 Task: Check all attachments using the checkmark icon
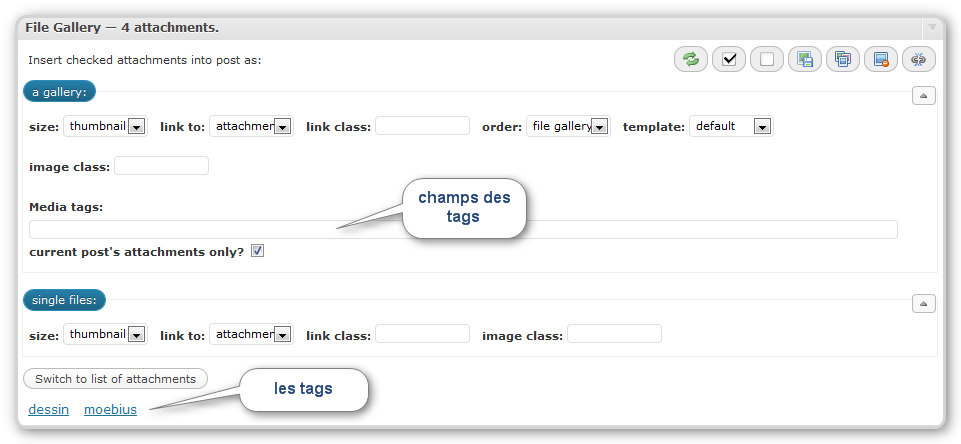coord(729,59)
